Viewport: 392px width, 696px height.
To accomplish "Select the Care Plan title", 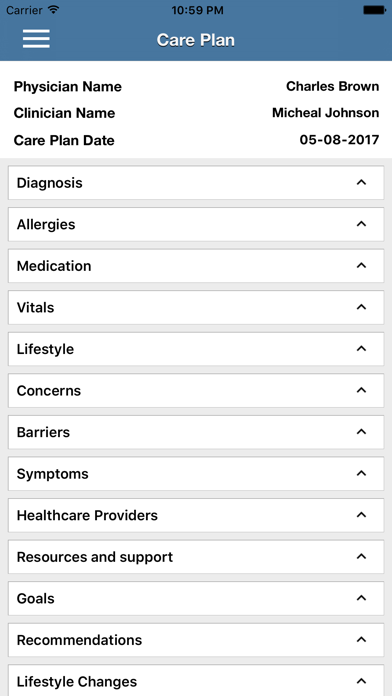I will 196,40.
